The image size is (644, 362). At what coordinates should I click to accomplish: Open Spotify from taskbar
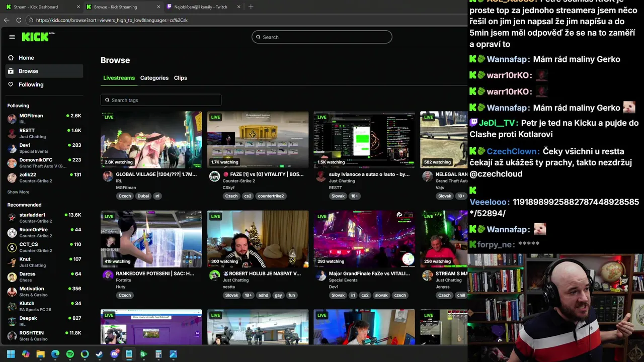(70, 354)
